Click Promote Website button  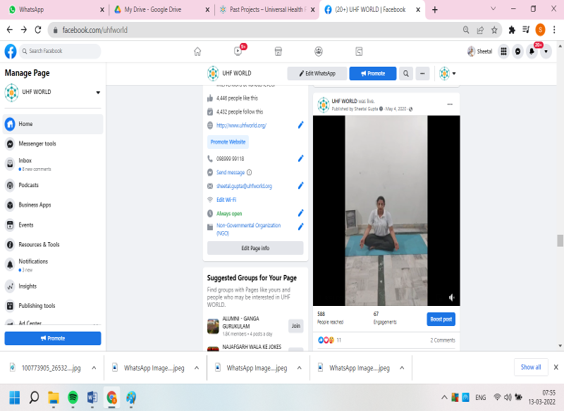coord(228,142)
